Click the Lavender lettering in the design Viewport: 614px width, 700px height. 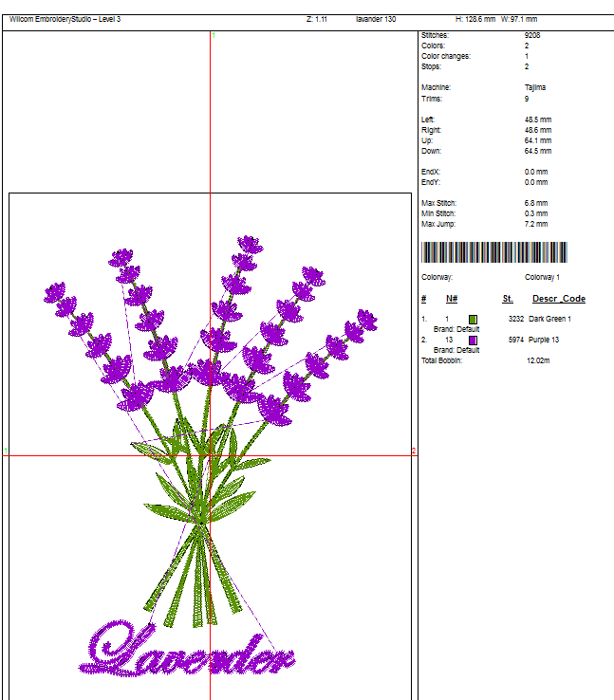190,651
